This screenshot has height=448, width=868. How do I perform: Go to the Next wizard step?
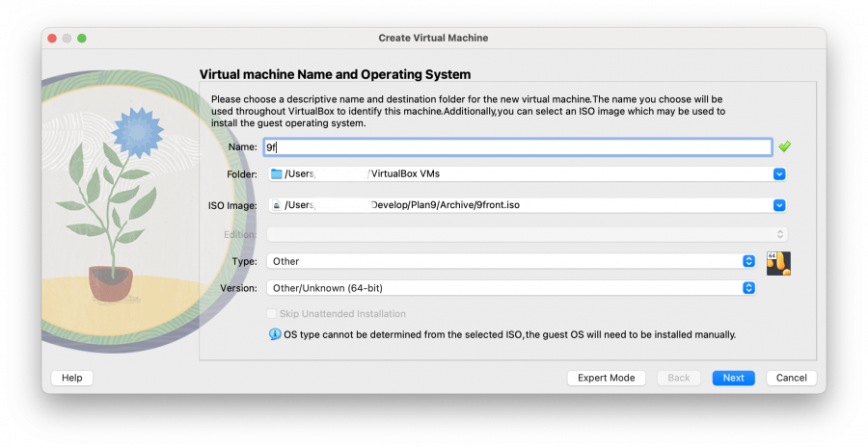pyautogui.click(x=733, y=378)
